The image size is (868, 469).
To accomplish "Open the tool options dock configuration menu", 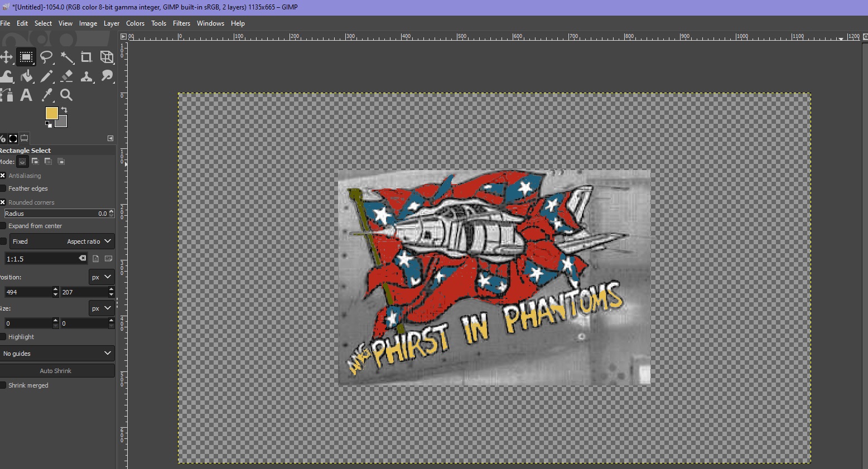I will (x=110, y=138).
